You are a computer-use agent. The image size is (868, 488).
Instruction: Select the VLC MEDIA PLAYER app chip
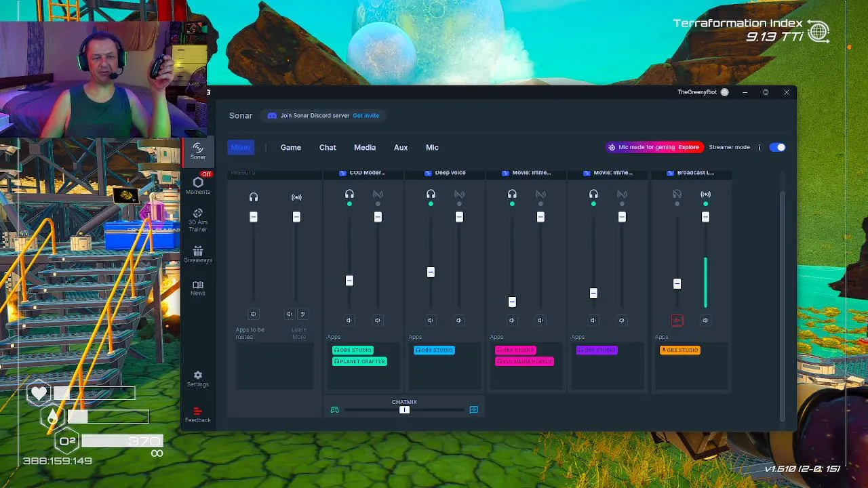click(x=525, y=361)
